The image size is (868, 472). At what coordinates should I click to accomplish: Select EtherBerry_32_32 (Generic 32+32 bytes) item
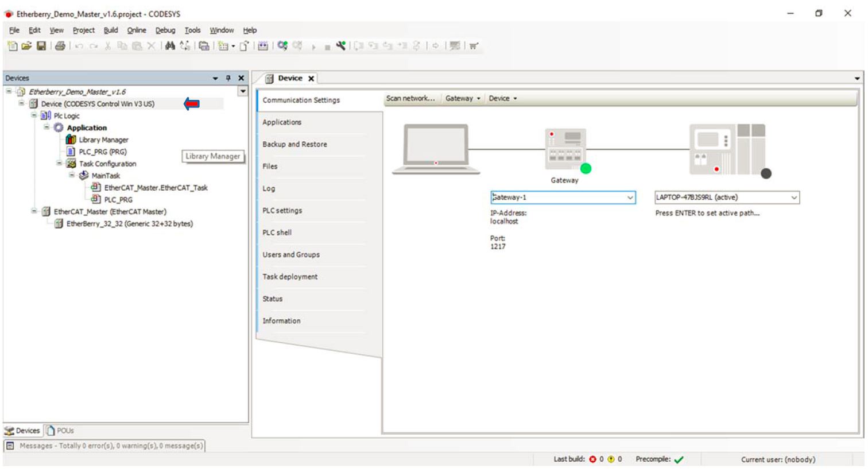(x=129, y=223)
